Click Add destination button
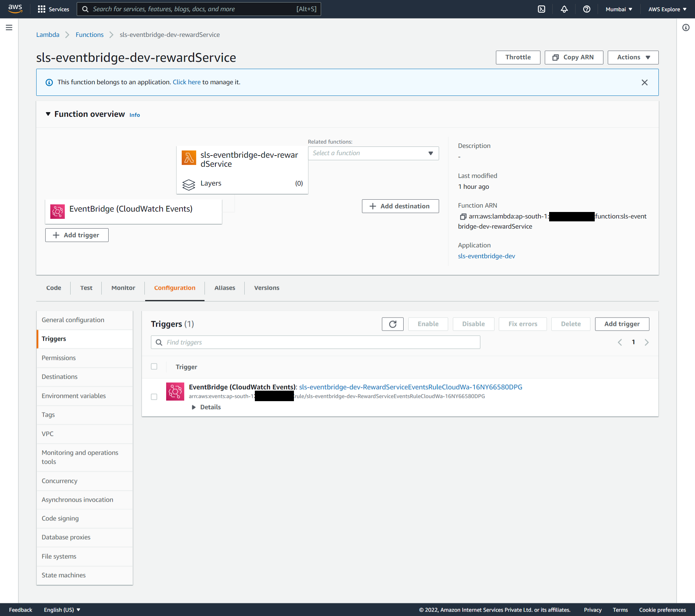Image resolution: width=695 pixels, height=616 pixels. pyautogui.click(x=400, y=206)
